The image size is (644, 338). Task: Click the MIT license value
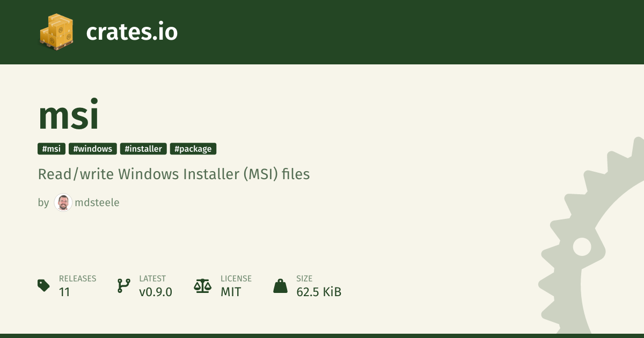(x=231, y=292)
